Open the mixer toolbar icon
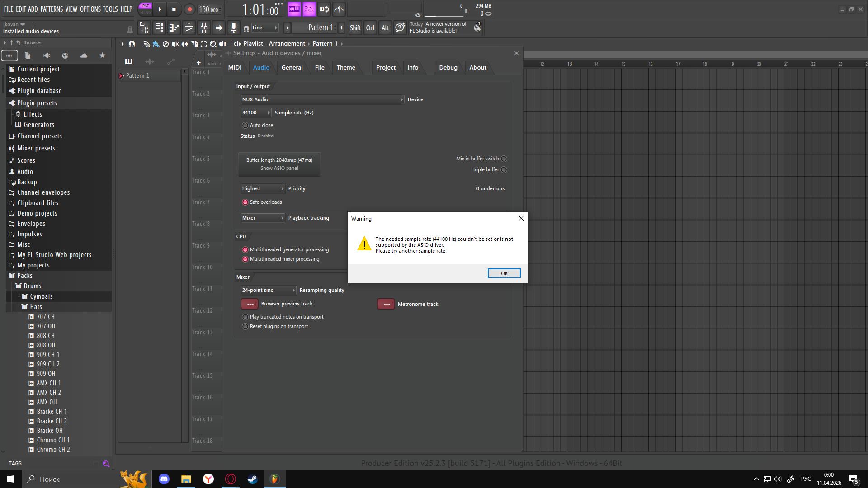 tap(204, 28)
